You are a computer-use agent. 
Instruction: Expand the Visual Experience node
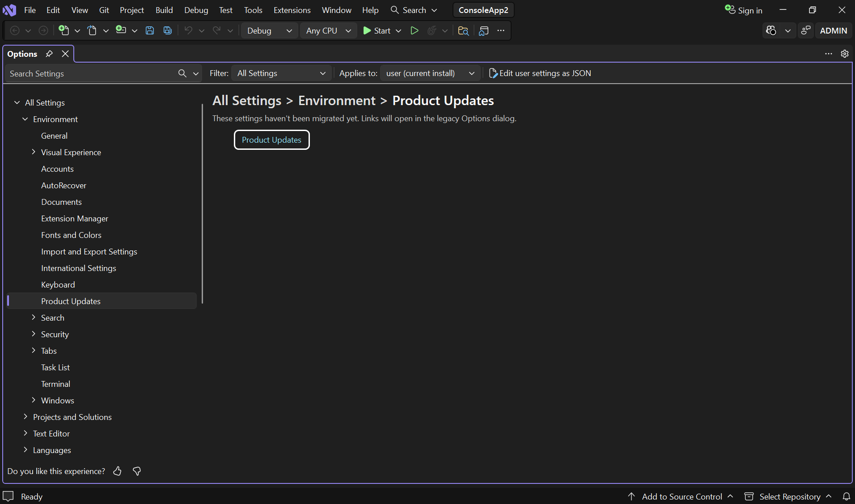click(x=33, y=152)
